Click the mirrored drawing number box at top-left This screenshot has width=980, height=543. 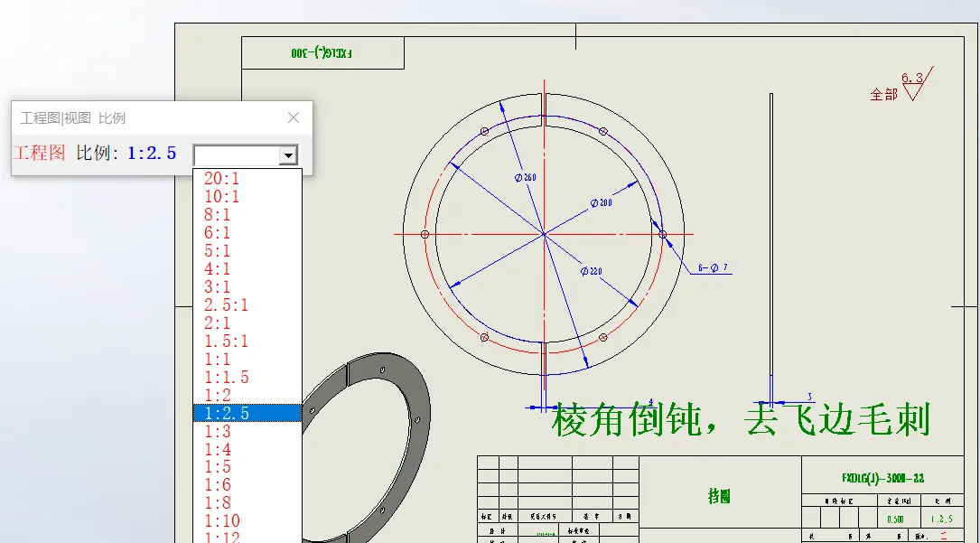click(x=322, y=52)
